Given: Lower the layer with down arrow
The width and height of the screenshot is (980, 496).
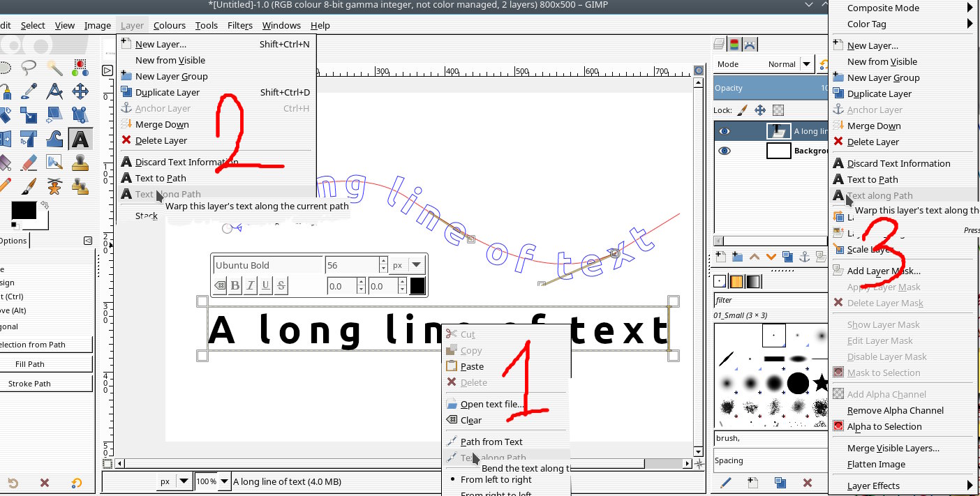Looking at the screenshot, I should point(771,257).
